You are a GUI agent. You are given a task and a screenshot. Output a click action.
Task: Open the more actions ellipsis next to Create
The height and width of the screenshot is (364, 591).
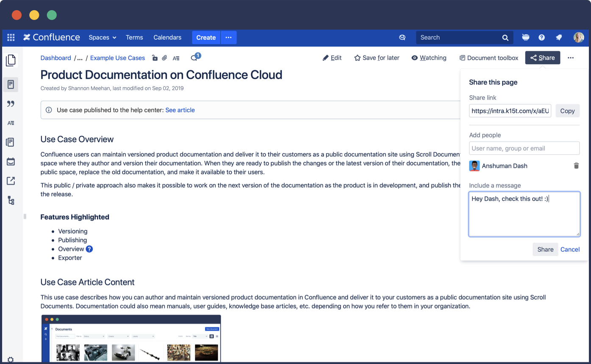click(228, 37)
